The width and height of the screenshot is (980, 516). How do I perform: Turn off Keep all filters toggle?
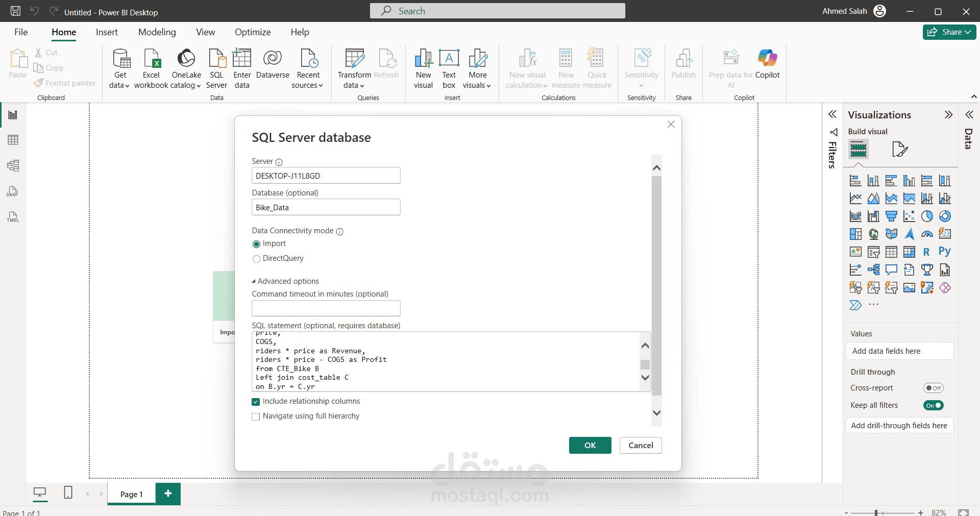934,406
